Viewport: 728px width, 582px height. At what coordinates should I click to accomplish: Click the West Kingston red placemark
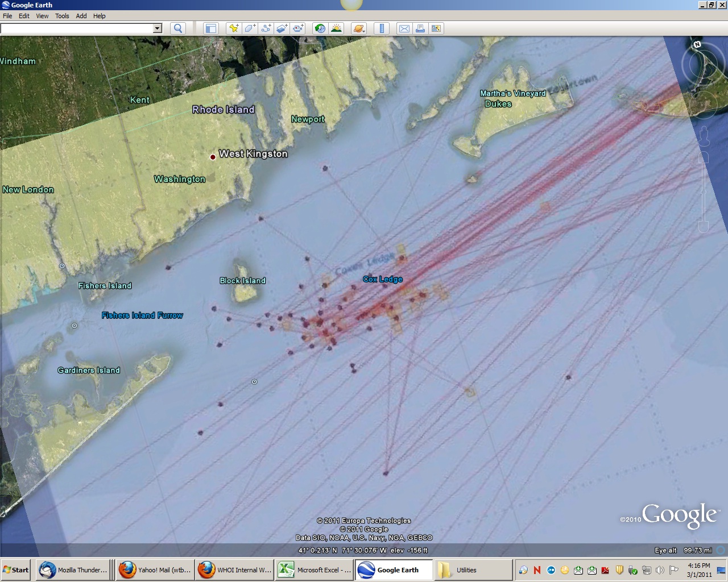(x=213, y=157)
